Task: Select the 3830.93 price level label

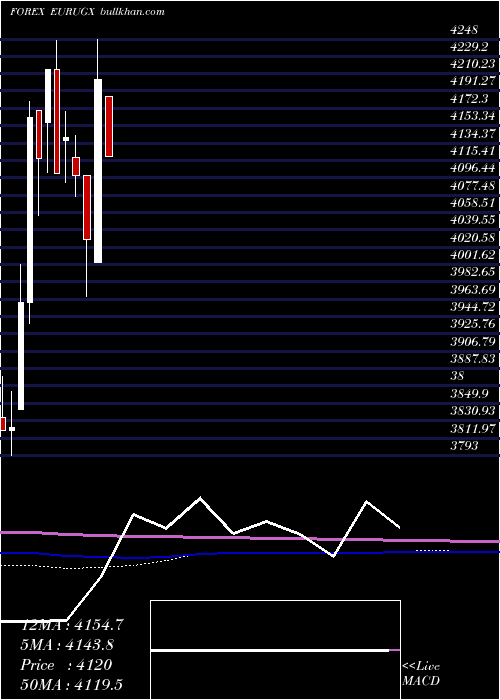Action: click(473, 410)
